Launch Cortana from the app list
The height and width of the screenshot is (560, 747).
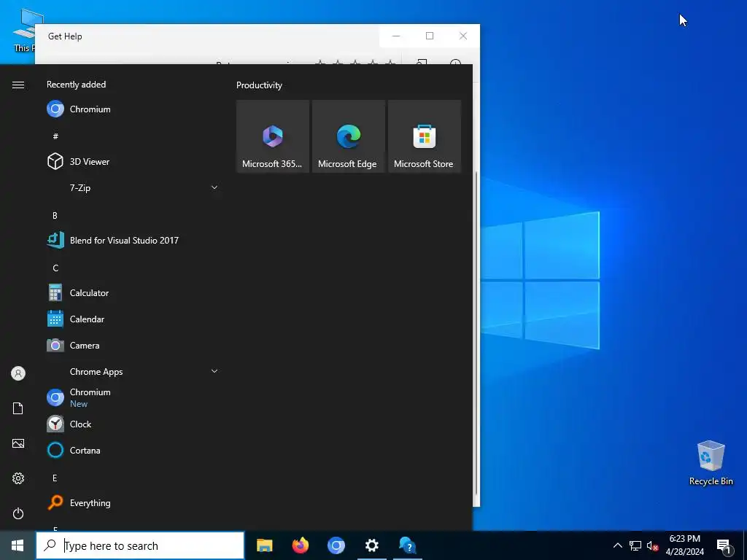(133, 450)
